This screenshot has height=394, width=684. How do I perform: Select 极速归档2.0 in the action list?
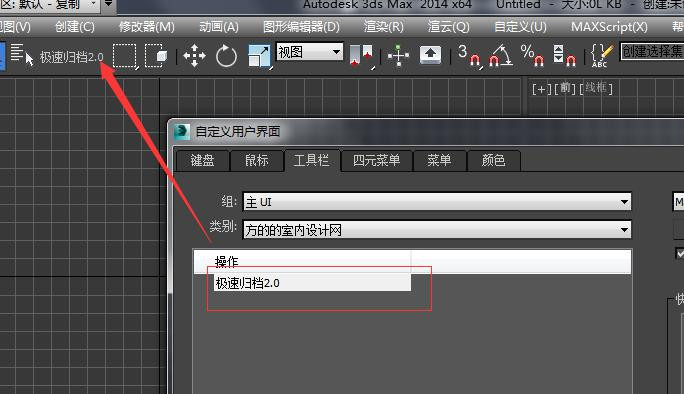(312, 283)
